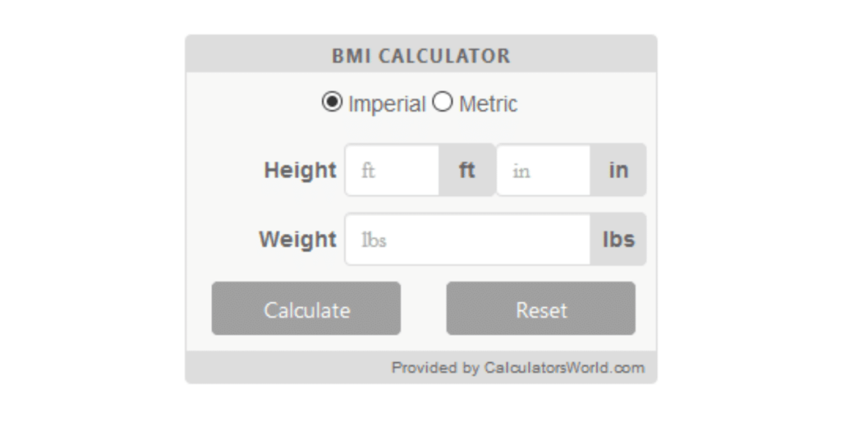Screen dimensions: 868x422
Task: Focus the weight lbs input field
Action: (x=467, y=239)
